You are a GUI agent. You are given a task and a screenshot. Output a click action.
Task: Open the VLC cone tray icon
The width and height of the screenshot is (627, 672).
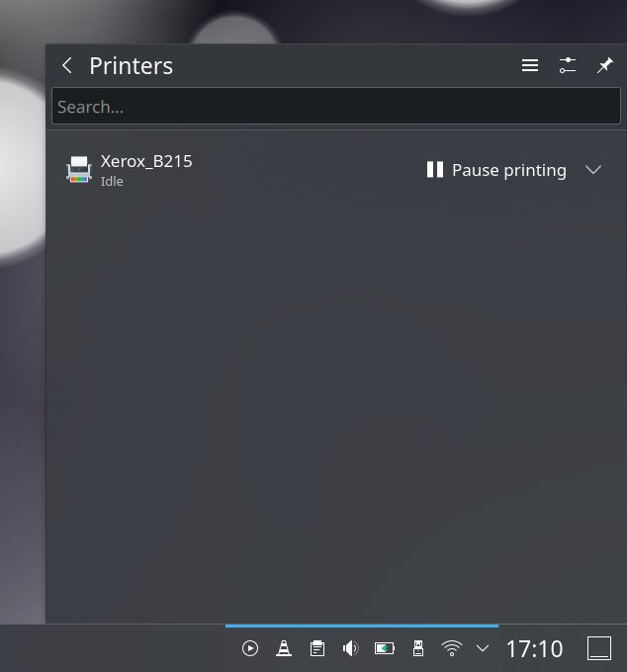point(284,648)
